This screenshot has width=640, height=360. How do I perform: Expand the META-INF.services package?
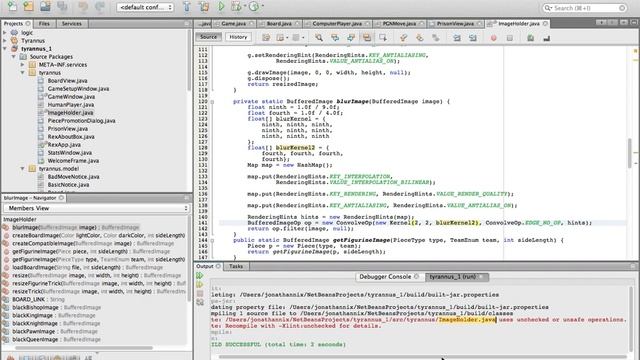22,64
